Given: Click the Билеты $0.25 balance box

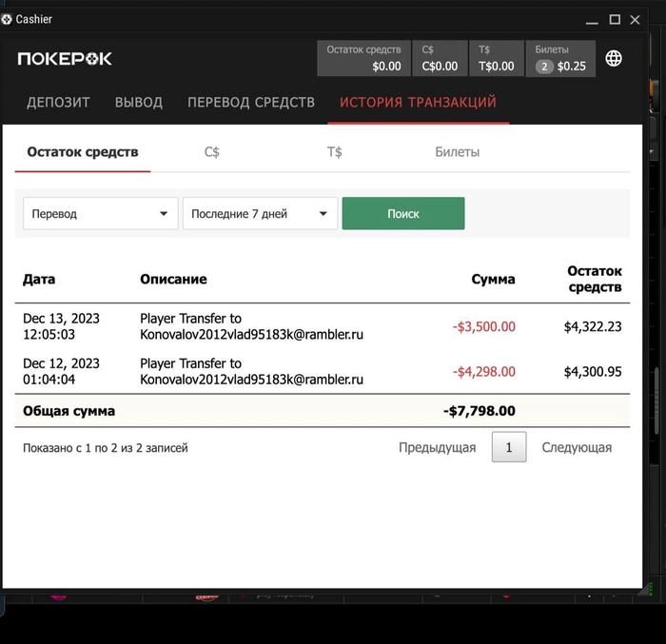Looking at the screenshot, I should point(560,58).
